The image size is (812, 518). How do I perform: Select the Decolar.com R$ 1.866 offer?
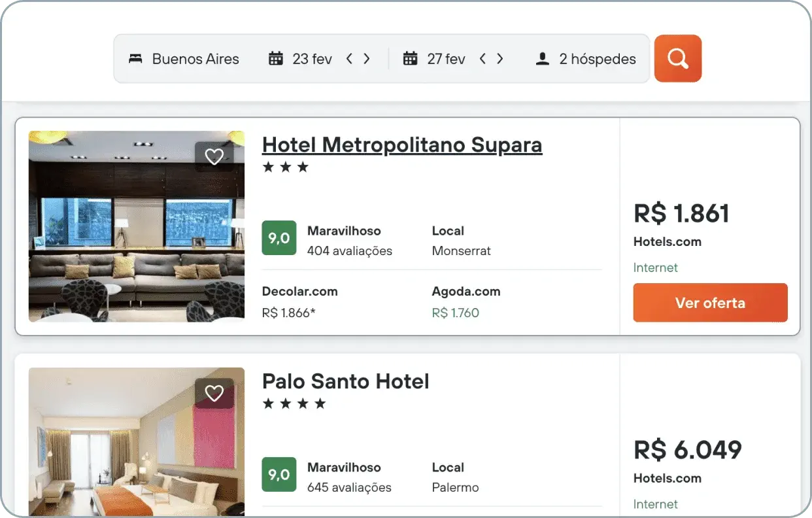point(300,302)
